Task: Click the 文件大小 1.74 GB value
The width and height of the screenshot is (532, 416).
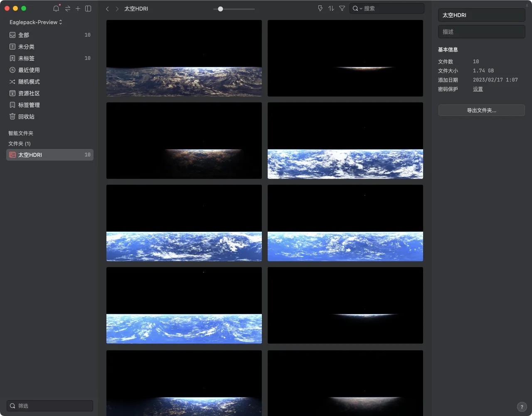Action: (x=483, y=71)
